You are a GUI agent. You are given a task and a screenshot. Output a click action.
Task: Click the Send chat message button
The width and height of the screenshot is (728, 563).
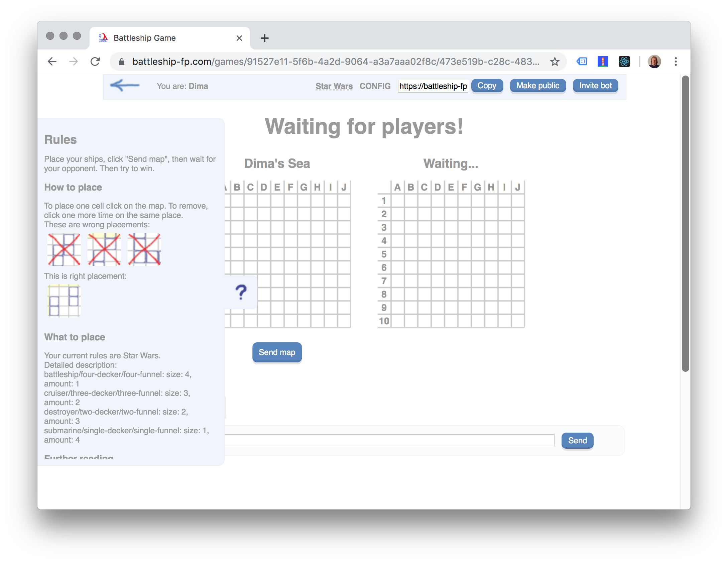[x=577, y=440]
